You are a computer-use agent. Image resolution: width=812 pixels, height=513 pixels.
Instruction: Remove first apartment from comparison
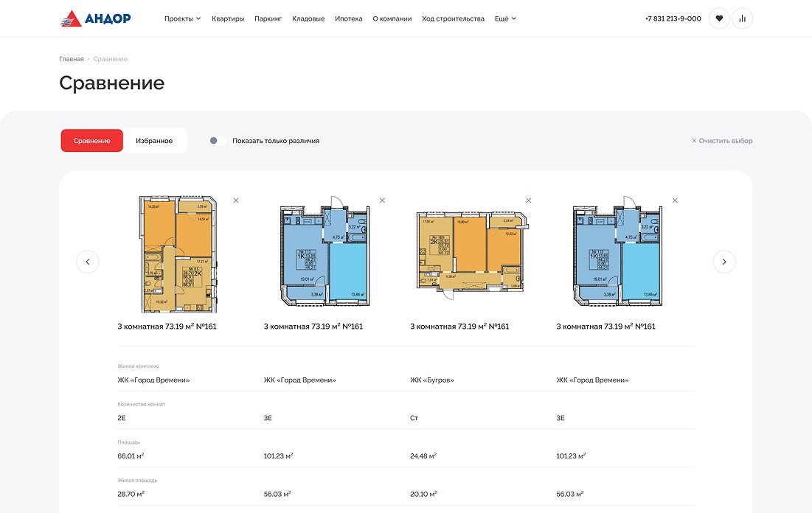click(x=235, y=200)
